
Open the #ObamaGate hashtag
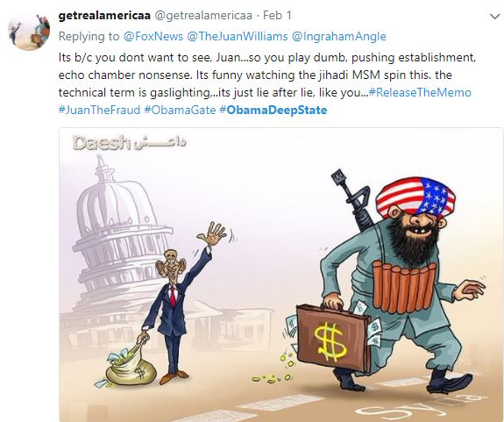(x=180, y=110)
